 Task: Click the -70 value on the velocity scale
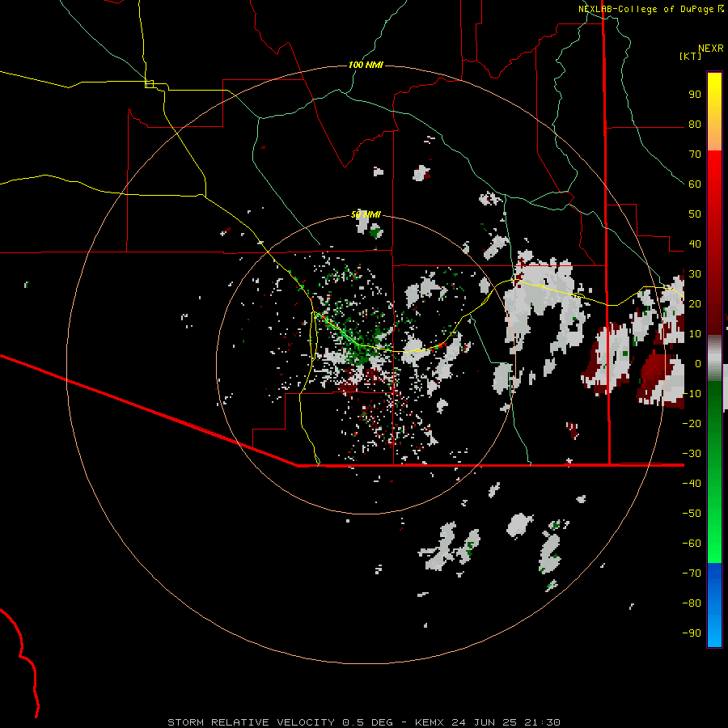pyautogui.click(x=692, y=574)
